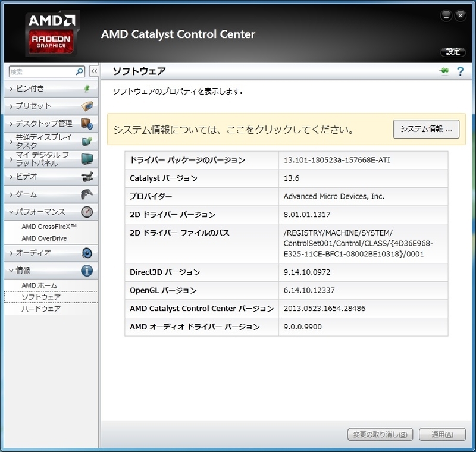Viewport: 476px width, 452px height.
Task: Click the 情報 blue info icon
Action: 87,271
